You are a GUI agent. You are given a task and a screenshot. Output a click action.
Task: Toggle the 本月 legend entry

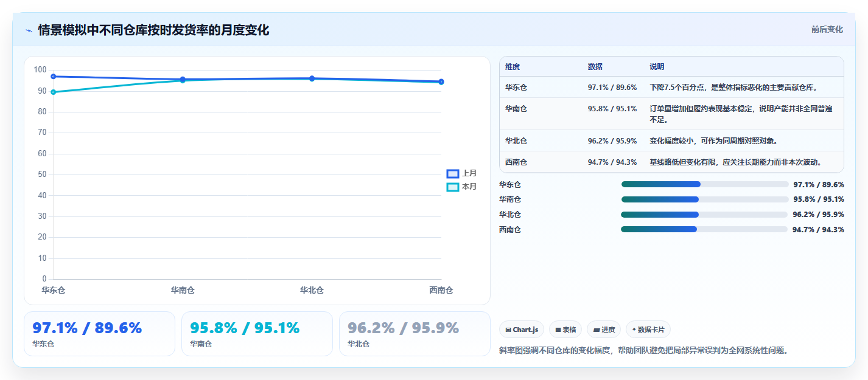pos(461,187)
